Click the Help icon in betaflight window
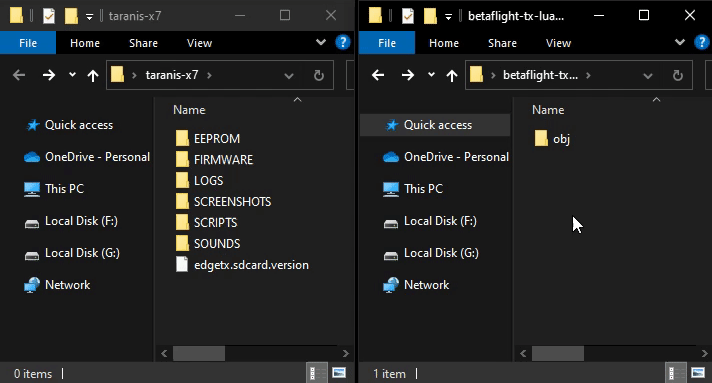This screenshot has width=712, height=383. click(x=702, y=43)
